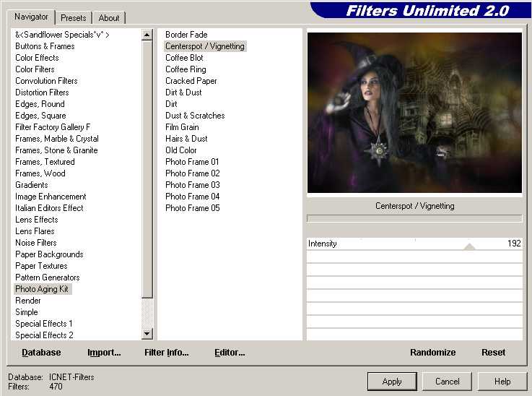Viewport: 532px width, 396px height.
Task: Select Image Enhancement category
Action: coord(51,197)
